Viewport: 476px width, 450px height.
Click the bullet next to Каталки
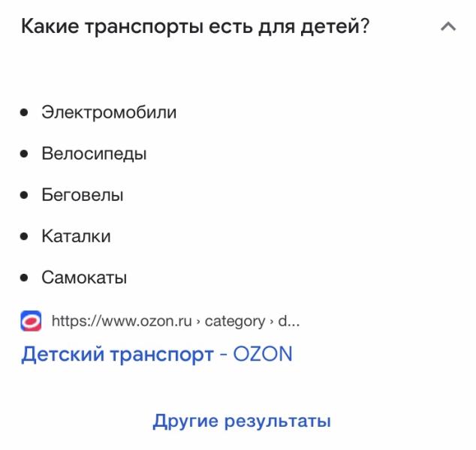(24, 236)
